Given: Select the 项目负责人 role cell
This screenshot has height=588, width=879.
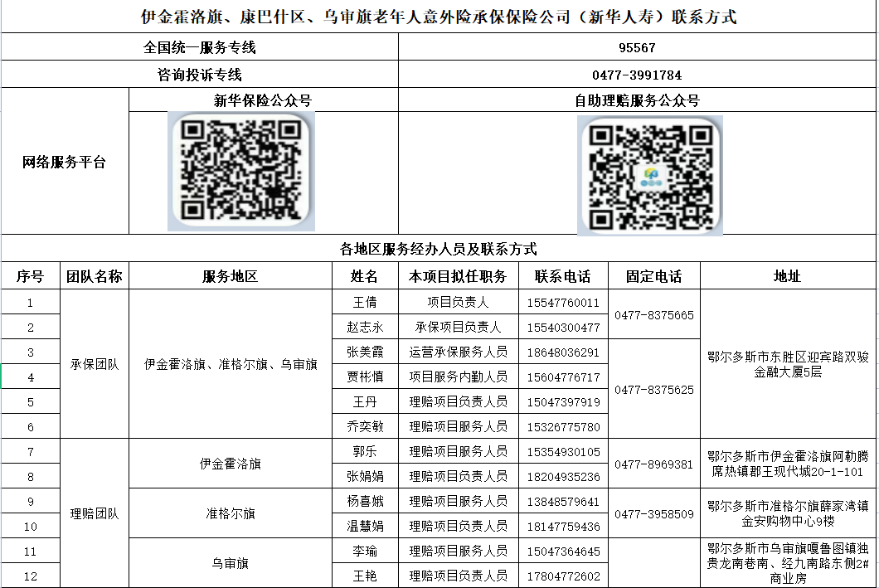Looking at the screenshot, I should [x=458, y=302].
